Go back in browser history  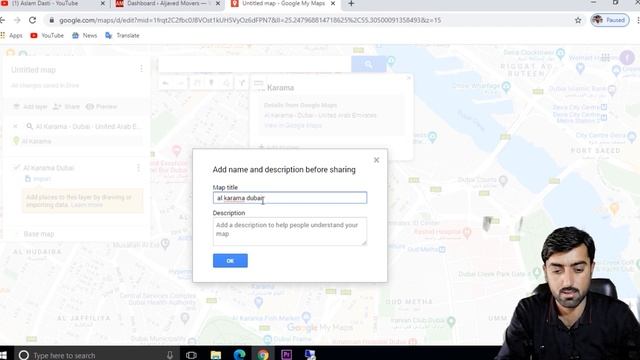click(3, 20)
